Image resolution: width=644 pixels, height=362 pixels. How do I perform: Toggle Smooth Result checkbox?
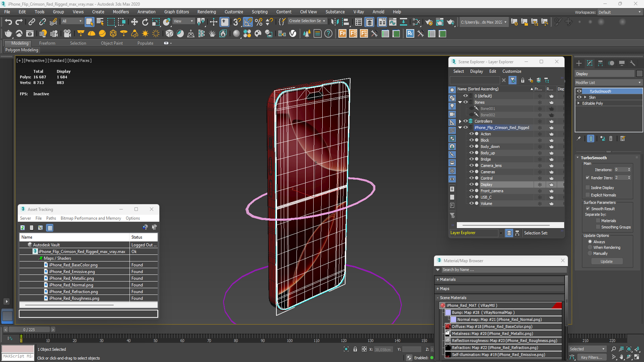coord(588,208)
